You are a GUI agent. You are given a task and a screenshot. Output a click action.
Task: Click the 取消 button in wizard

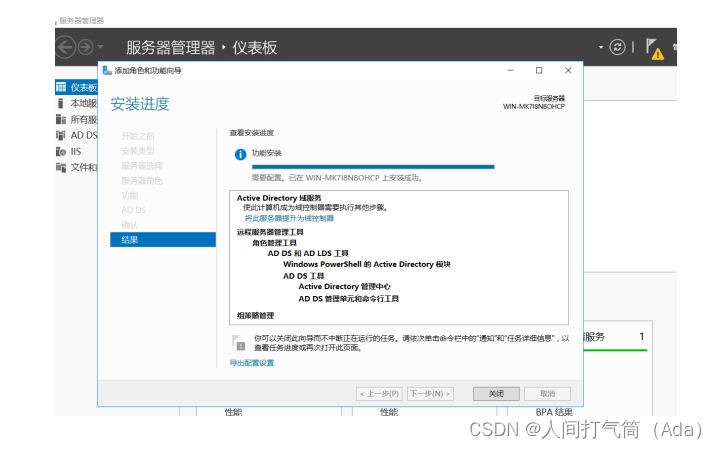pyautogui.click(x=547, y=394)
